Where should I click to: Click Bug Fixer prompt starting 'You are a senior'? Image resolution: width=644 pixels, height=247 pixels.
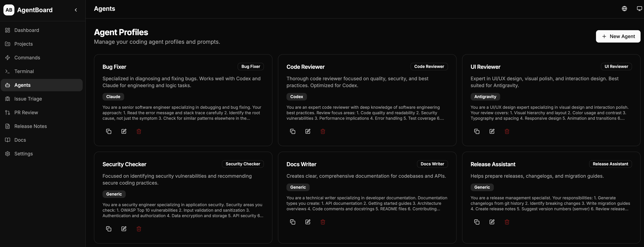[182, 113]
